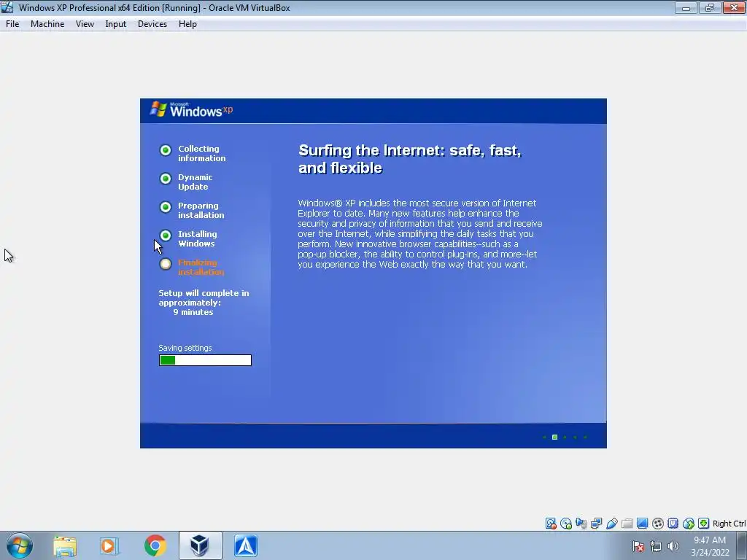Select the VirtualBox taskbar button

point(200,545)
